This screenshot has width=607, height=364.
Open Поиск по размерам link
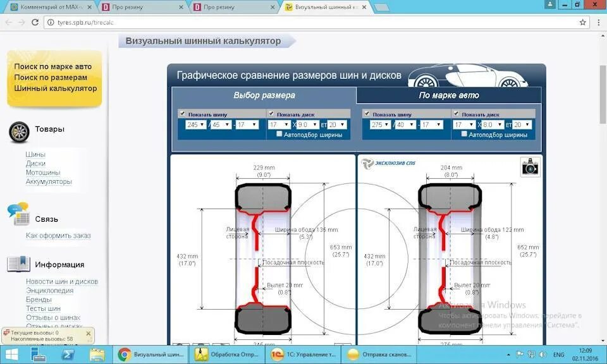(x=51, y=77)
